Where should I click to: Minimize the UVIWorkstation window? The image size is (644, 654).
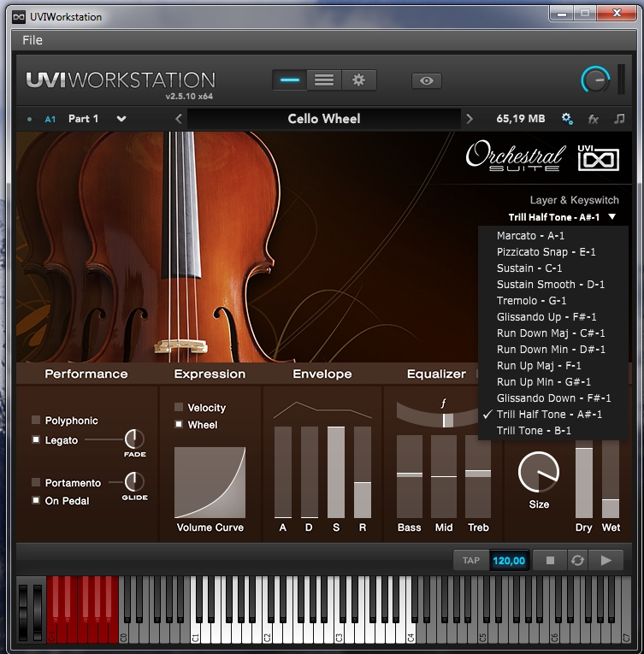tap(562, 14)
